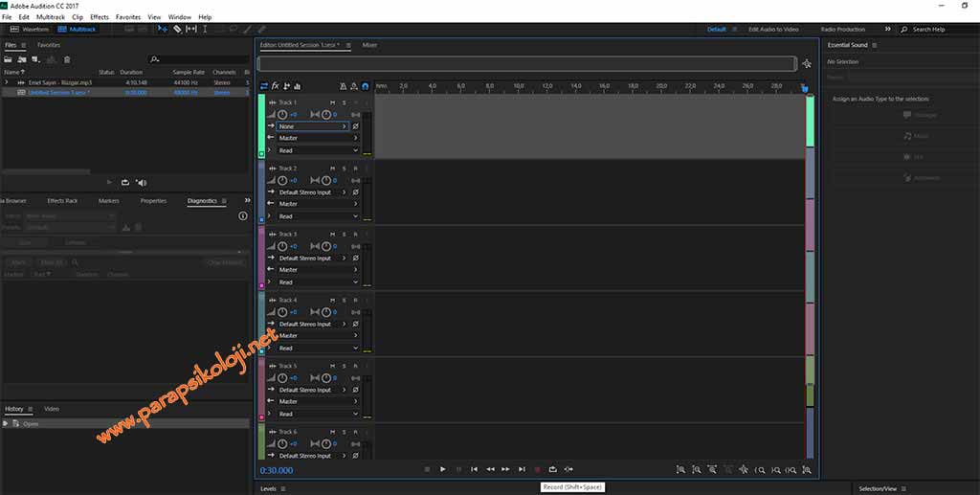Click the Open File folder icon in Files panel
The width and height of the screenshot is (980, 495).
[x=8, y=59]
